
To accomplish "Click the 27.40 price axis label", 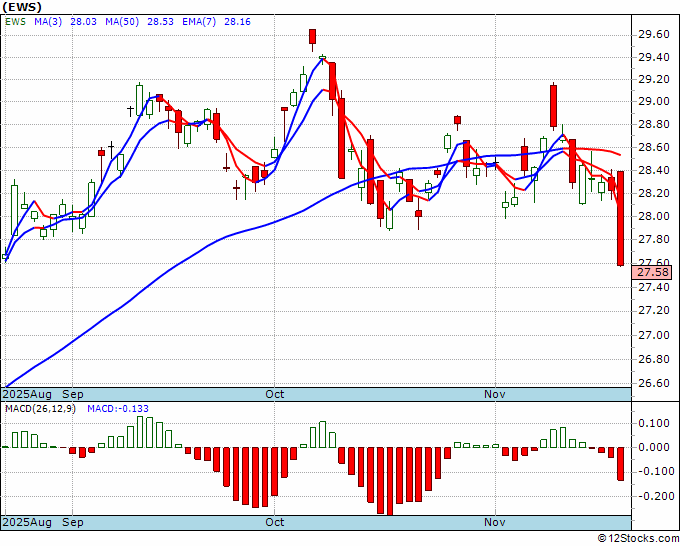I will (654, 287).
